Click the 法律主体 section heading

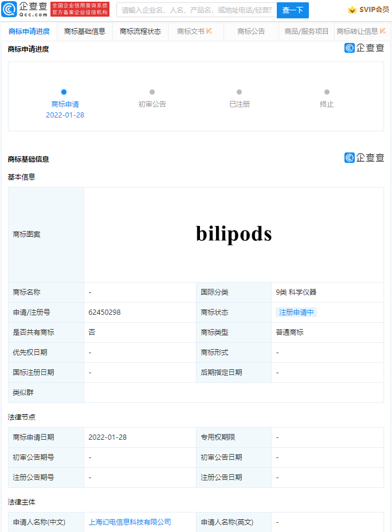[21, 502]
